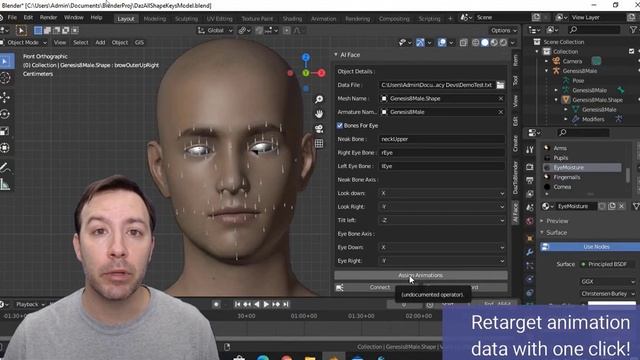The image size is (640, 360).
Task: Open the Options button in header
Action: point(503,30)
